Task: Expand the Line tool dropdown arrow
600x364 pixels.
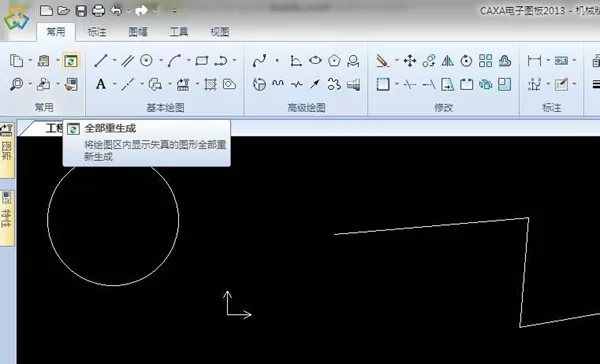Action: (x=114, y=60)
